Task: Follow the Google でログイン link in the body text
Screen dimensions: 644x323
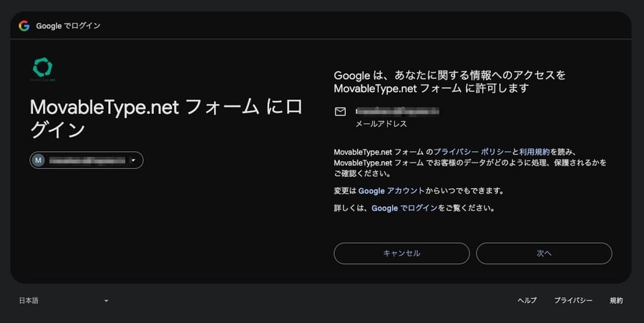Action: point(404,208)
